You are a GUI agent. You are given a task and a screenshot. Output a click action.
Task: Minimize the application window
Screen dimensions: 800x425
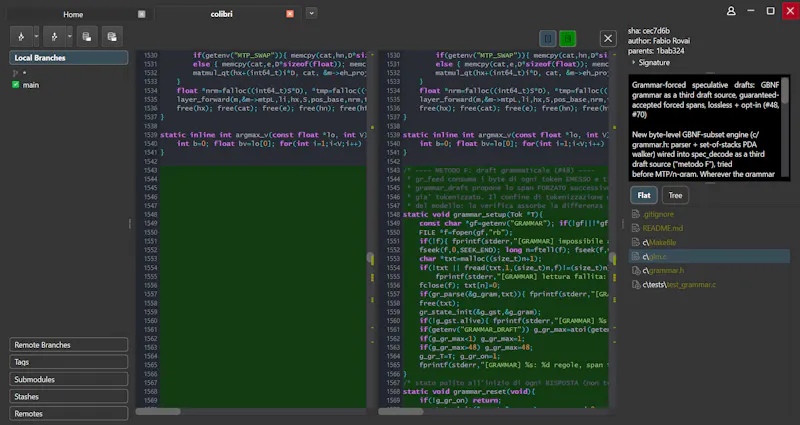[751, 11]
